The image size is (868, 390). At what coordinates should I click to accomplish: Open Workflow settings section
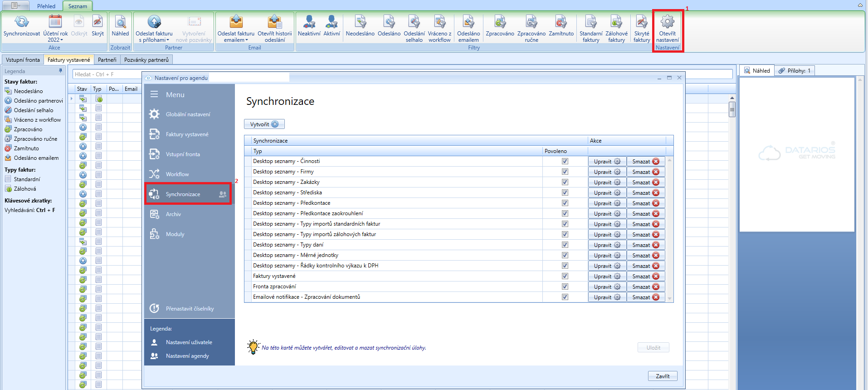click(x=177, y=174)
